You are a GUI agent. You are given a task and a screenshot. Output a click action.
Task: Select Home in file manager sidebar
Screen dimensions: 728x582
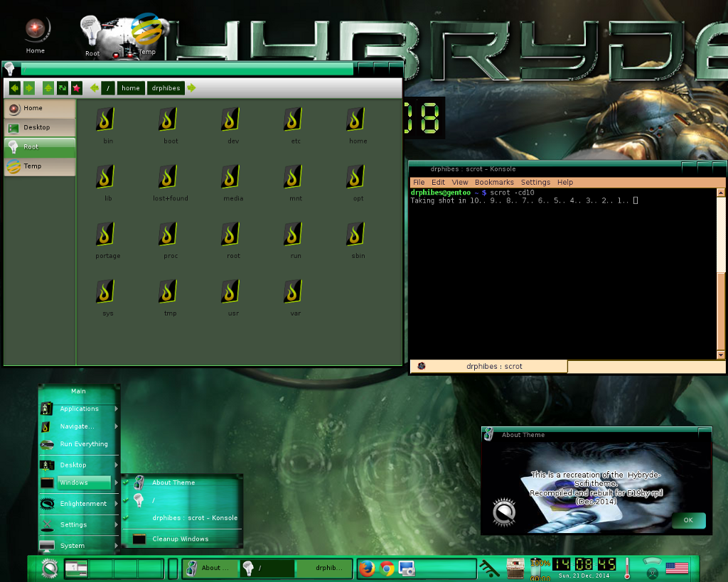pos(40,109)
